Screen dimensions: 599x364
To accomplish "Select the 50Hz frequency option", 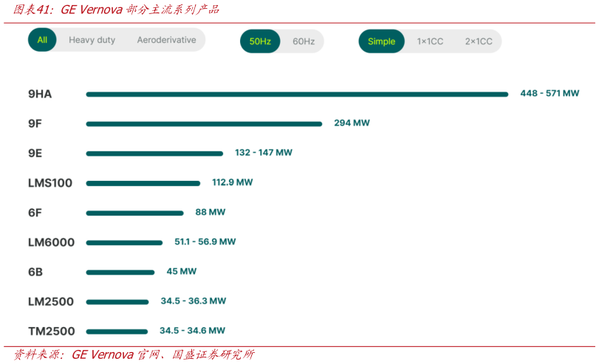I will (x=260, y=41).
